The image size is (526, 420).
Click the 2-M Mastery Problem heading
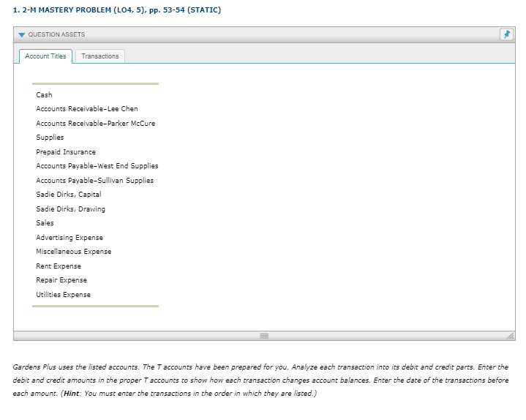[x=117, y=10]
